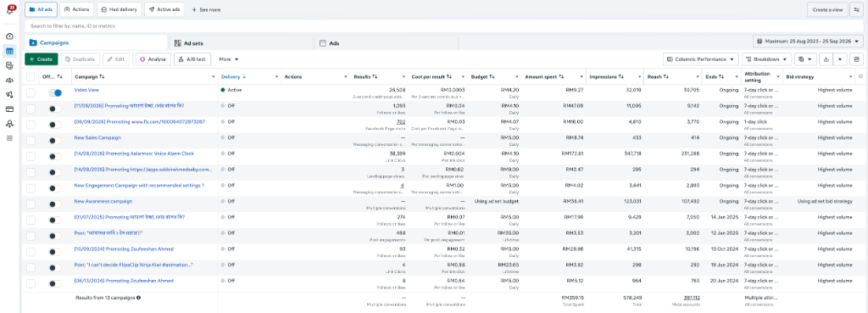Click the customize columns gear icon
The width and height of the screenshot is (868, 313).
pos(861,76)
